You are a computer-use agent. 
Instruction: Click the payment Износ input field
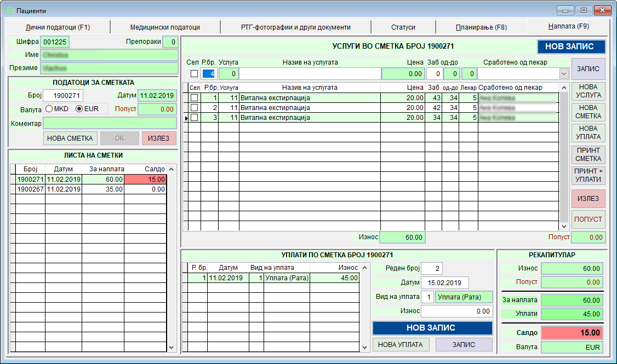click(x=456, y=311)
